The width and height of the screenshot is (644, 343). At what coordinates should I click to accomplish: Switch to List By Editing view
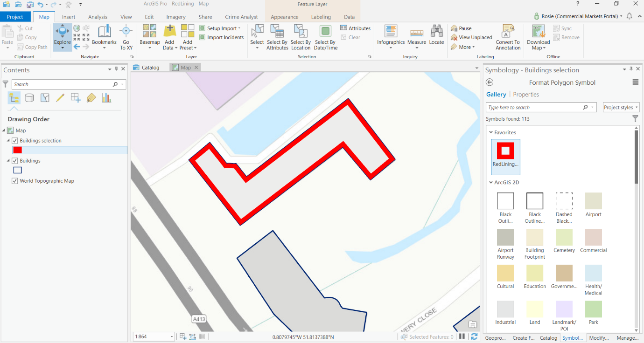(x=60, y=98)
